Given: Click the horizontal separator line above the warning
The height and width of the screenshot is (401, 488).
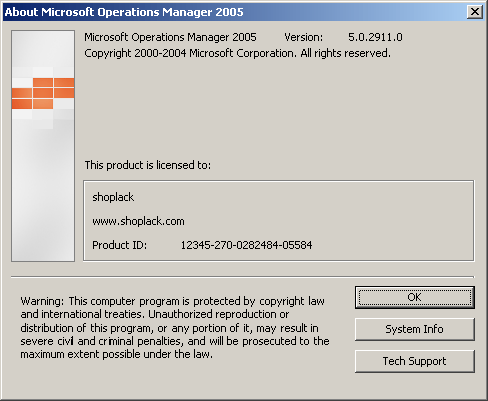Looking at the screenshot, I should click(x=242, y=277).
